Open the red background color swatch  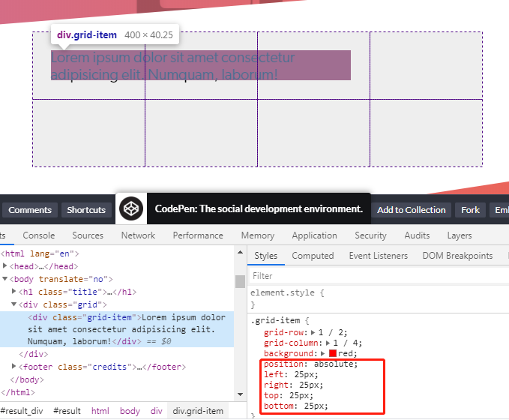tap(332, 353)
